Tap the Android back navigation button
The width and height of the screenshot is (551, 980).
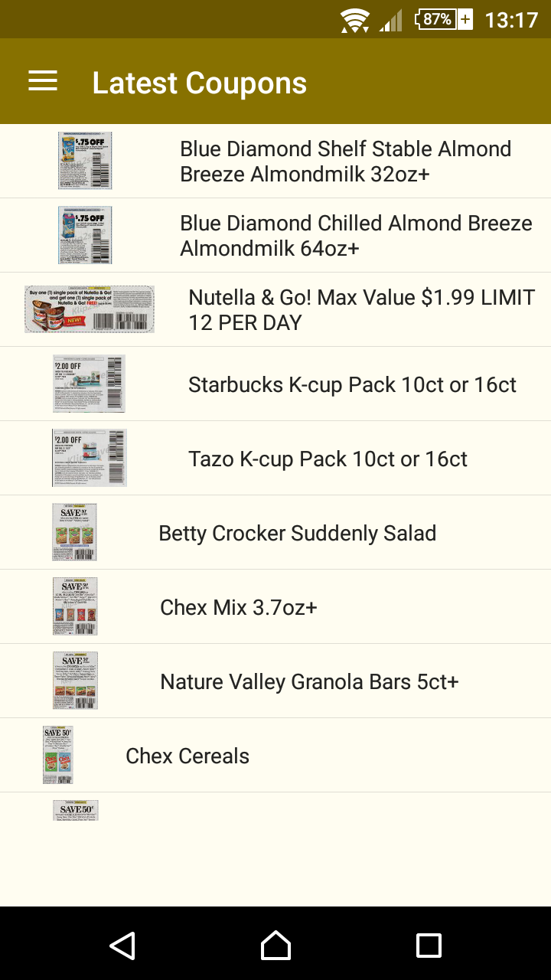pyautogui.click(x=122, y=946)
